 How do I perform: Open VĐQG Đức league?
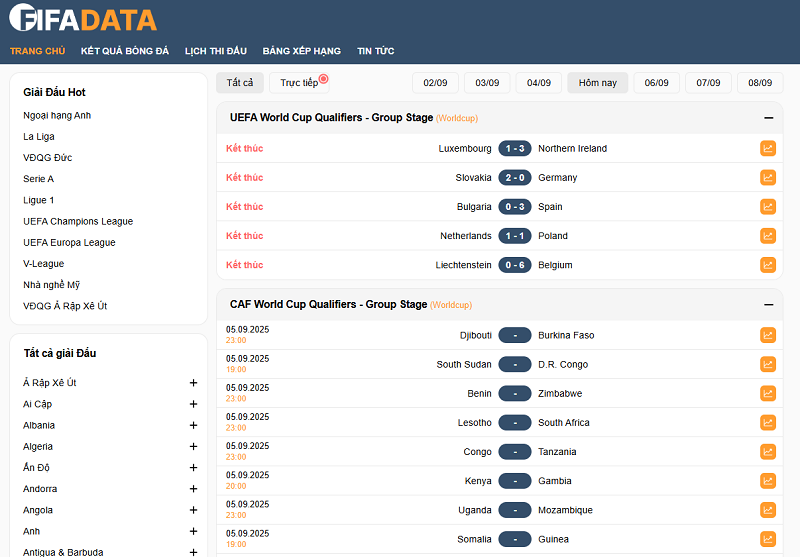(x=47, y=158)
